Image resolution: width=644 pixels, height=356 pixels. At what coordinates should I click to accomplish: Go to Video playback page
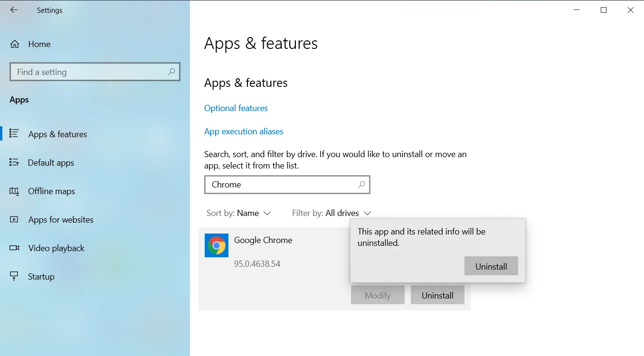(56, 248)
